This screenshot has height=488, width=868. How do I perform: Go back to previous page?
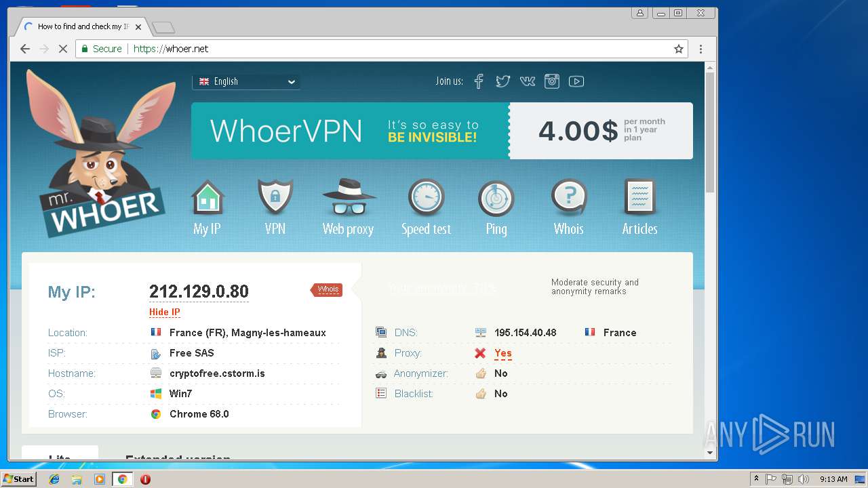[25, 49]
